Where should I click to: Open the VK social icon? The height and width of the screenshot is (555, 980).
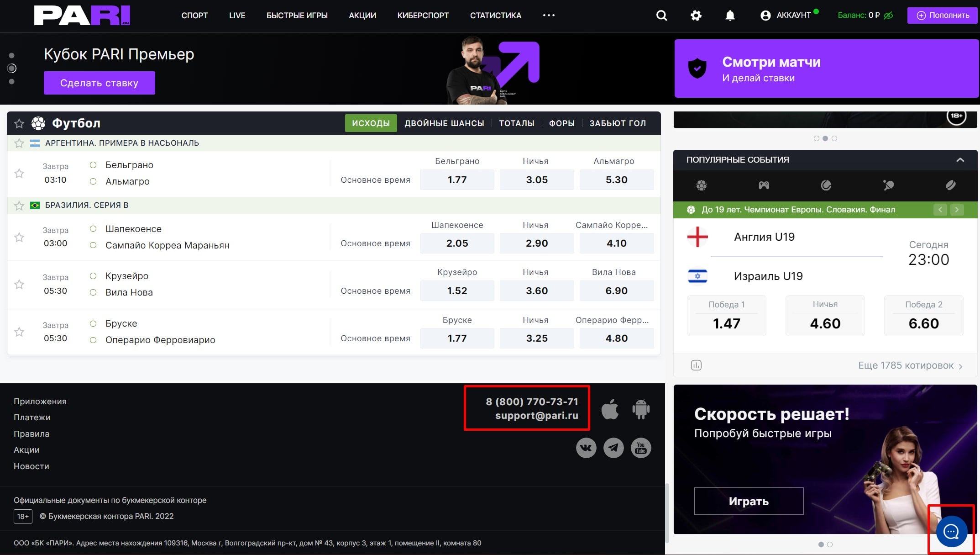[x=586, y=448]
